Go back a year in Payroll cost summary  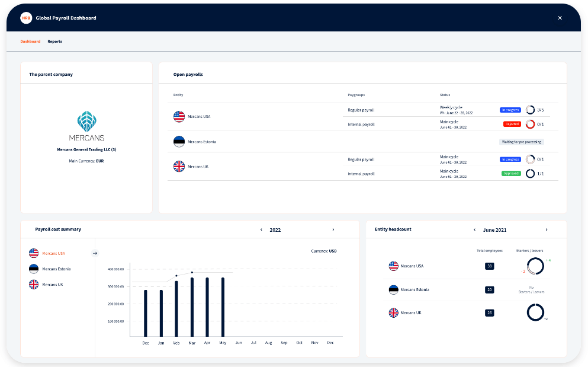(x=261, y=229)
